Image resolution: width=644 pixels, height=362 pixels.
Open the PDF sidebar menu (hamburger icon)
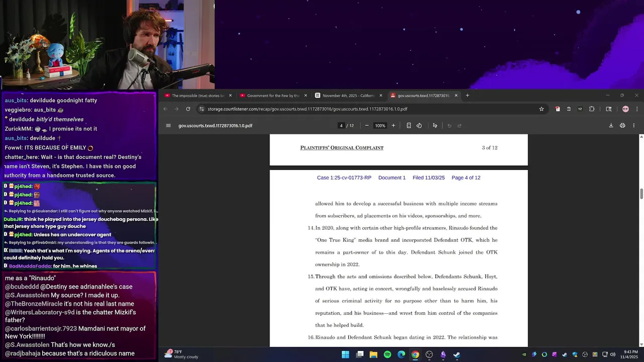tap(169, 126)
